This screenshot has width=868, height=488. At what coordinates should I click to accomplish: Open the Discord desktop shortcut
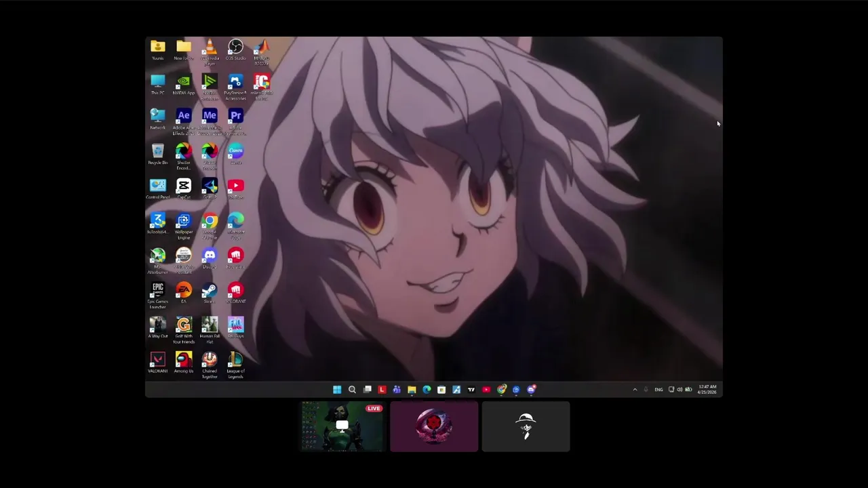(210, 258)
